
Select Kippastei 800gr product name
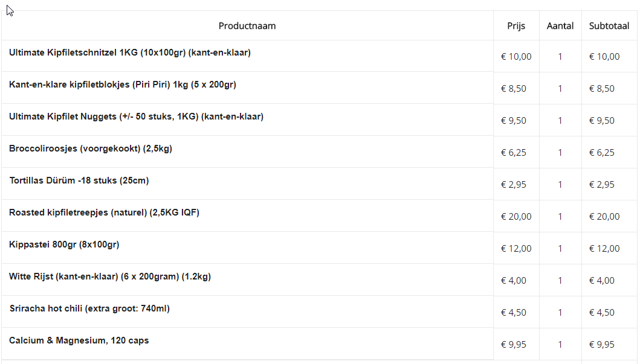[x=64, y=244]
